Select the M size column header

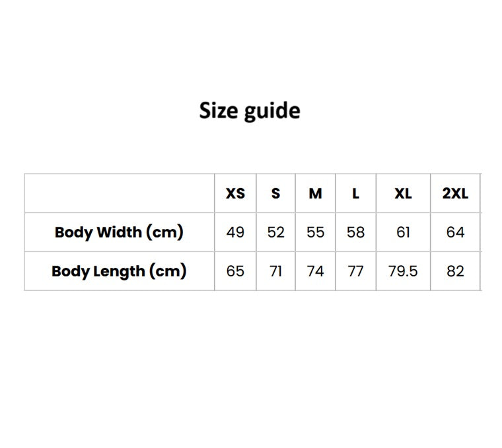(315, 193)
